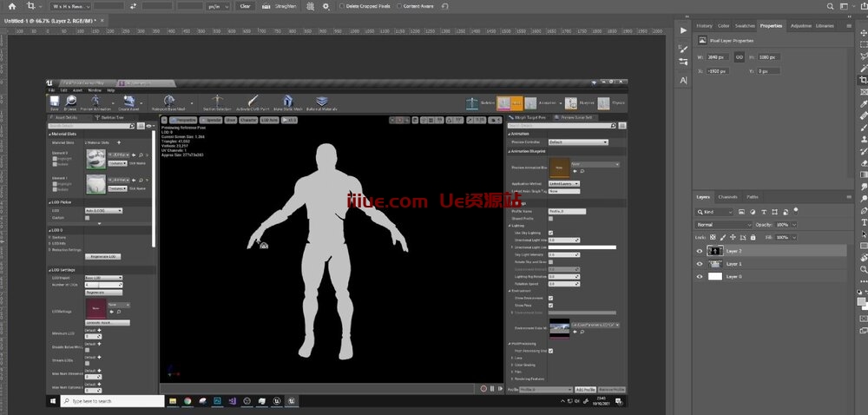This screenshot has width=868, height=415.
Task: Open the layer blend mode Normal dropdown
Action: pos(724,225)
